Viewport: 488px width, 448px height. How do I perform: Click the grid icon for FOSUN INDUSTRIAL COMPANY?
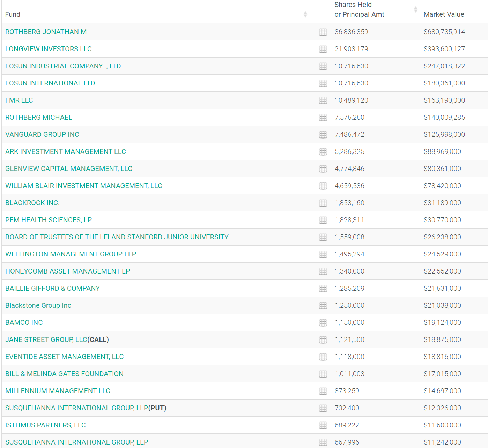pos(323,66)
